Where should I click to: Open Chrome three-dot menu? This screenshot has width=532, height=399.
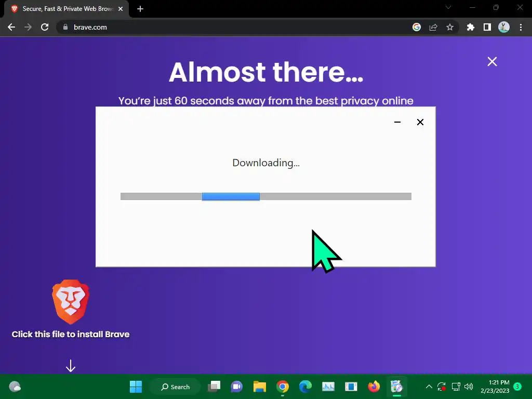point(521,27)
